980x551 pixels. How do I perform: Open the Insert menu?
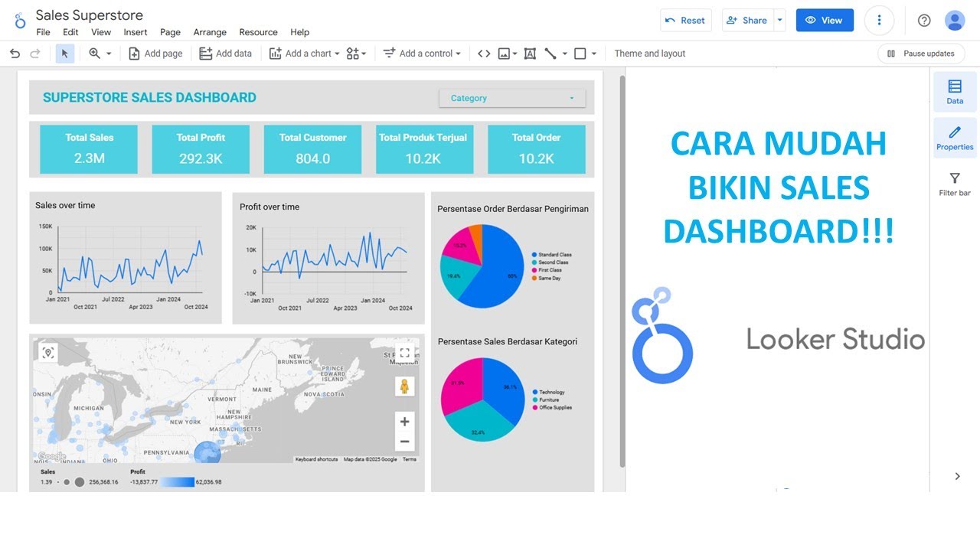136,32
